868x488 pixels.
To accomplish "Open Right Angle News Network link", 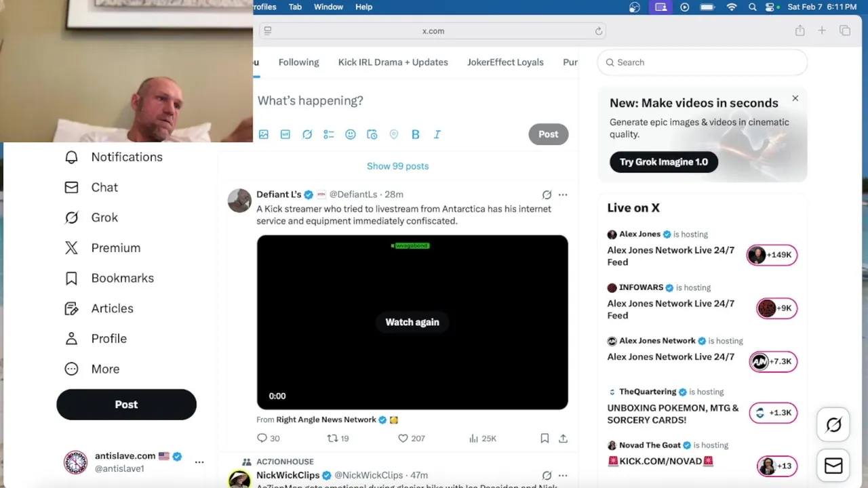I will coord(326,420).
